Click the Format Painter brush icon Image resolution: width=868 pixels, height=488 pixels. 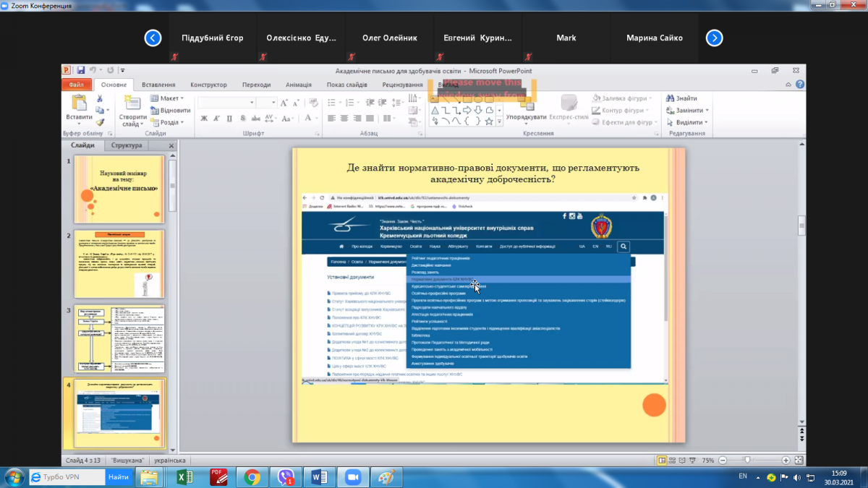101,122
